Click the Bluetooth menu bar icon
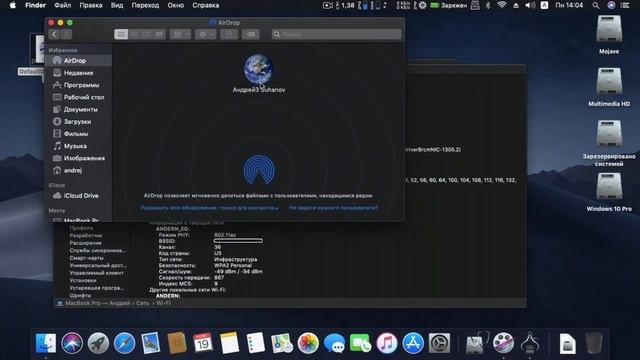The height and width of the screenshot is (360, 640). click(488, 5)
